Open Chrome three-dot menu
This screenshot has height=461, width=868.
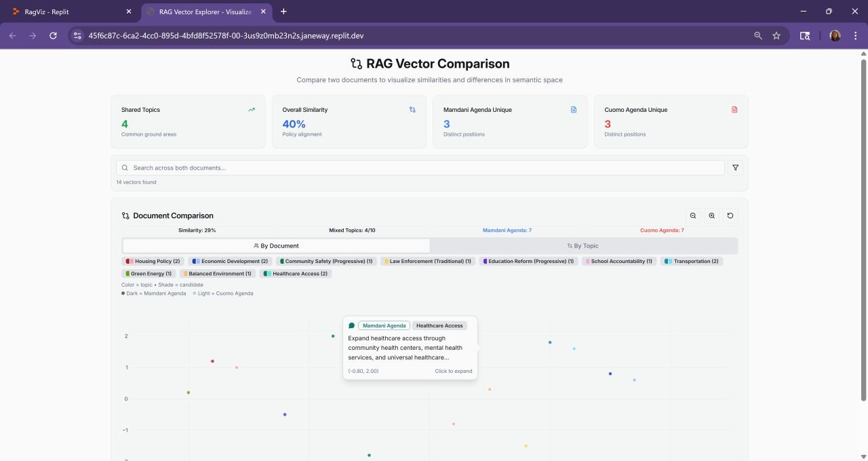854,35
